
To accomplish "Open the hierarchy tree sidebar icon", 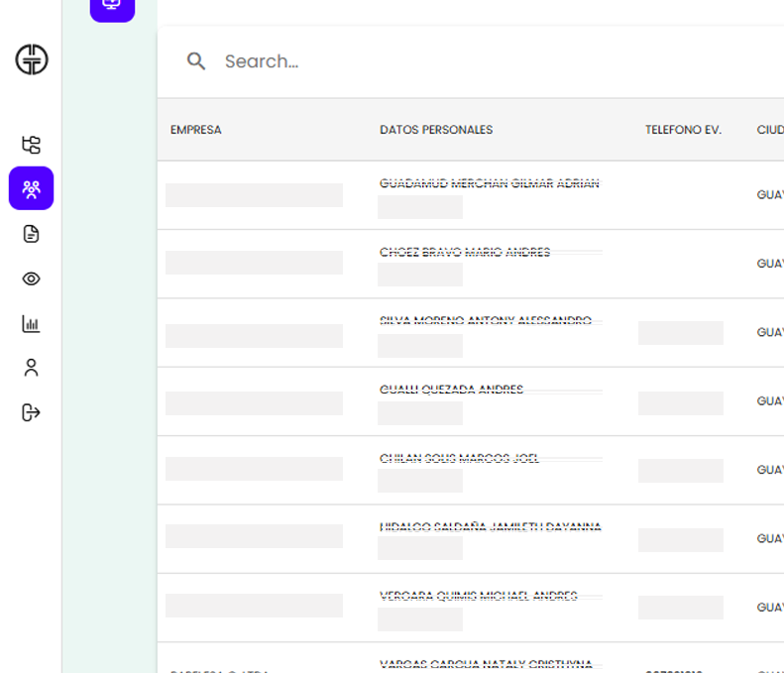I will (32, 145).
